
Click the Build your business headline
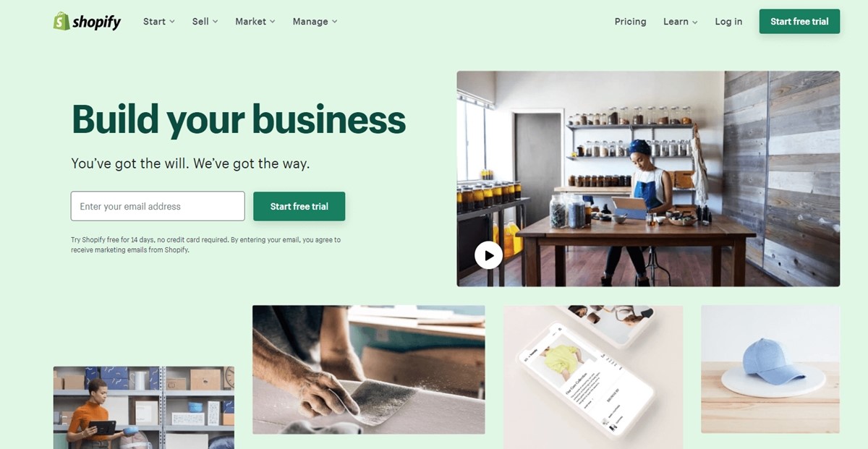239,119
